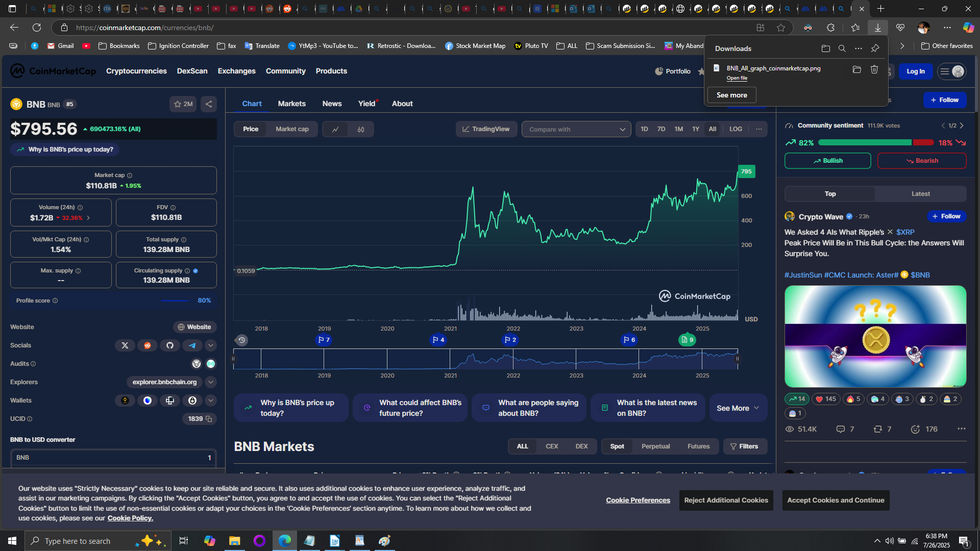
Task: Search within Downloads panel
Action: (842, 48)
